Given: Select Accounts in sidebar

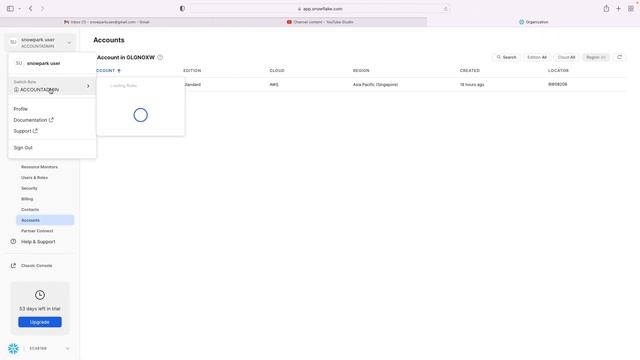Looking at the screenshot, I should coord(45,220).
